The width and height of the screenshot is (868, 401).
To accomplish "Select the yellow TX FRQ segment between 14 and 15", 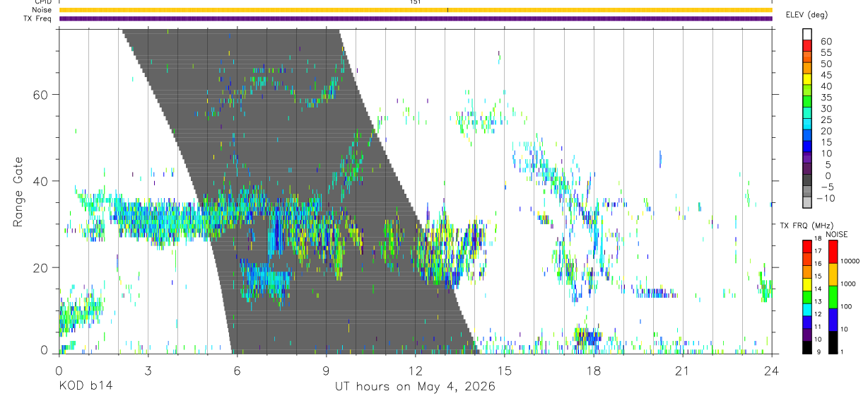I will [807, 284].
